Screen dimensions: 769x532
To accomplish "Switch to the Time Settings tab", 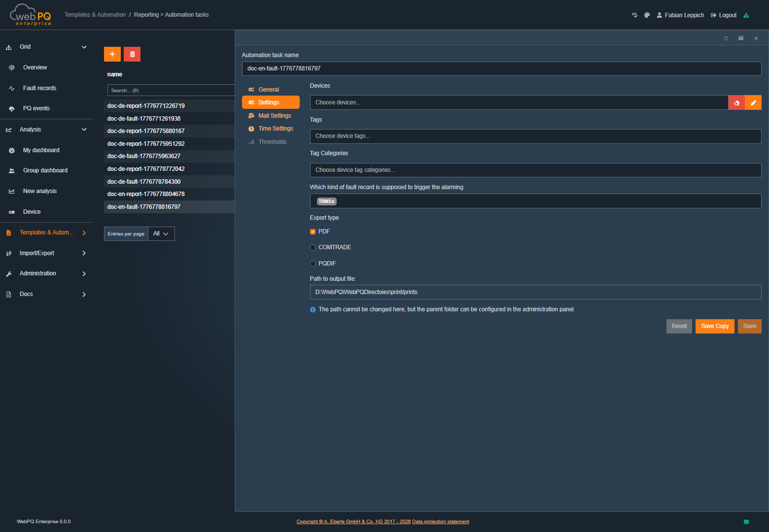I will click(275, 128).
